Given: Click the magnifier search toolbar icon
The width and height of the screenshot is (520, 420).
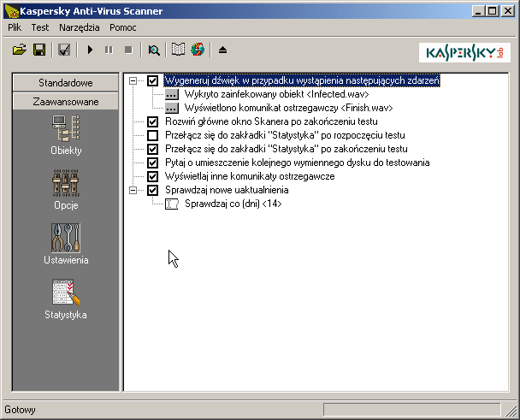Looking at the screenshot, I should click(x=154, y=50).
